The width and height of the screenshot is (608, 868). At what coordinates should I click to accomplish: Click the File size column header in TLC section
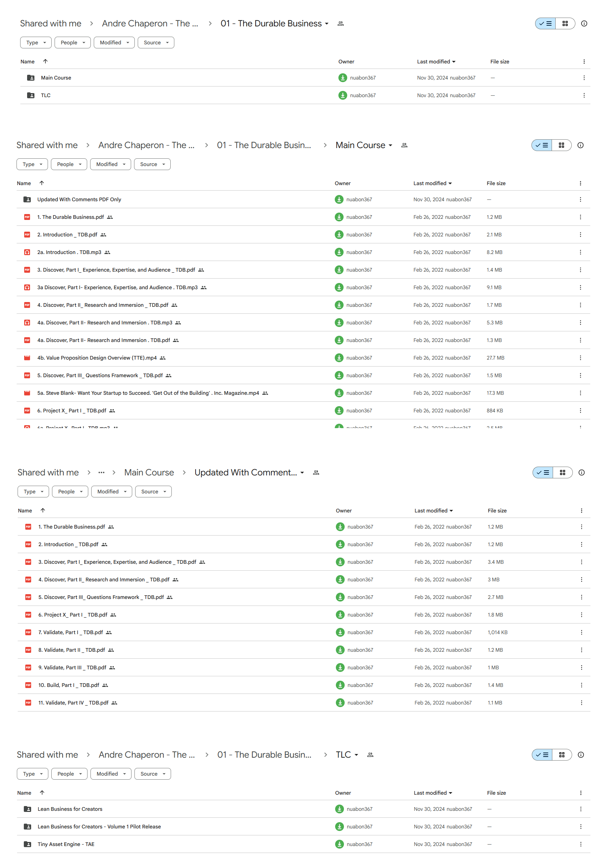pyautogui.click(x=496, y=793)
